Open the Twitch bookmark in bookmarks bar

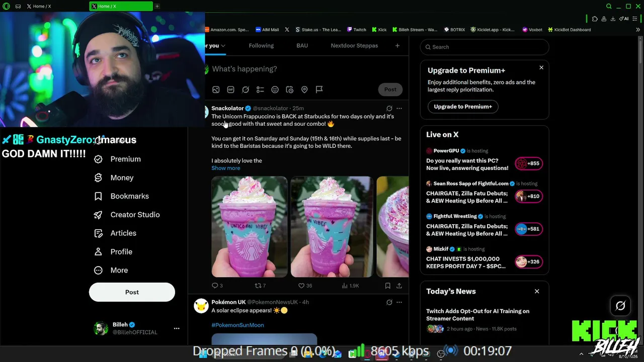point(356,30)
